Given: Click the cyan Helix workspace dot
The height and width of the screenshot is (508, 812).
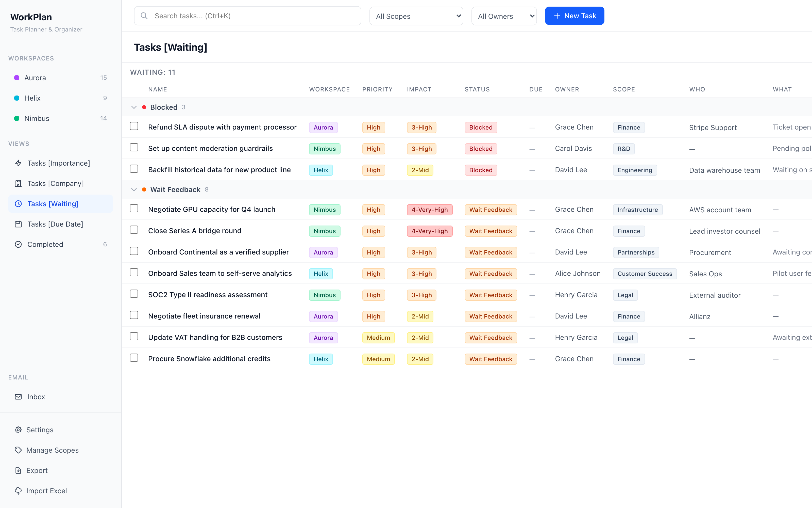Looking at the screenshot, I should pos(17,98).
